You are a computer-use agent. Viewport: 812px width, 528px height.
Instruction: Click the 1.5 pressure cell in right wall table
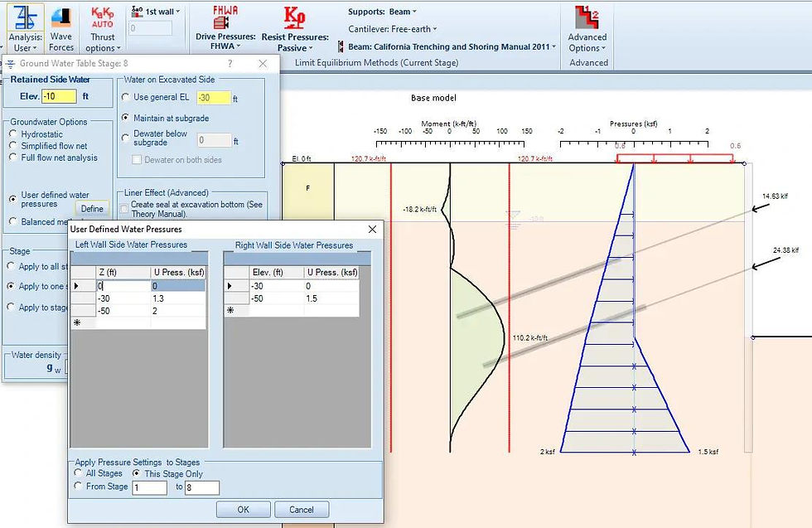[x=331, y=298]
